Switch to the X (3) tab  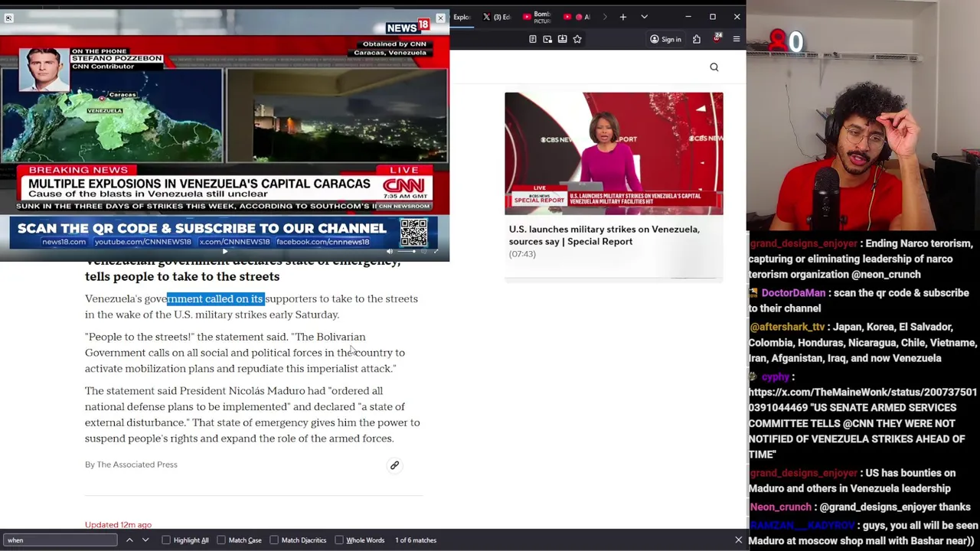point(496,17)
